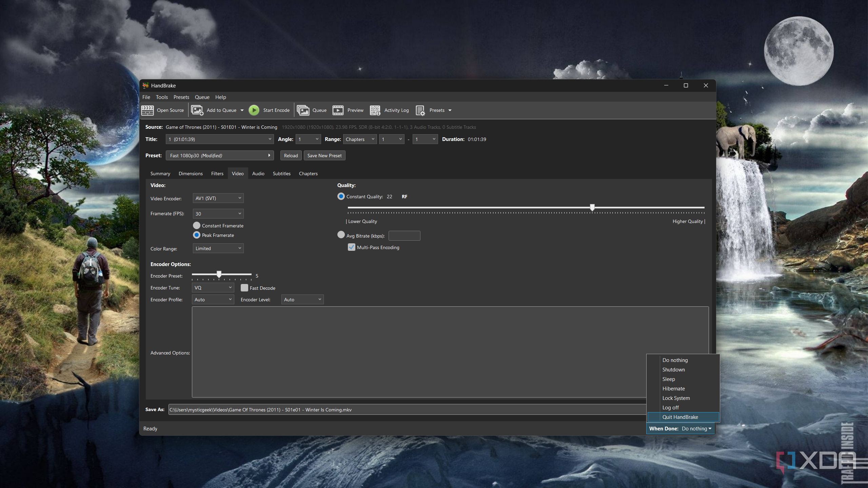The width and height of the screenshot is (868, 488).
Task: Select the Avg Bitrate radio button
Action: 341,235
